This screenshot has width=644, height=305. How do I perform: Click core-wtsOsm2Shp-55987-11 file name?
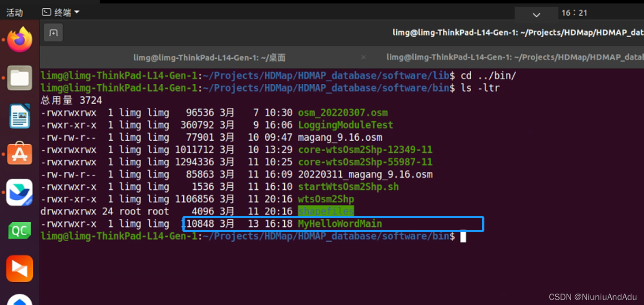tap(365, 162)
